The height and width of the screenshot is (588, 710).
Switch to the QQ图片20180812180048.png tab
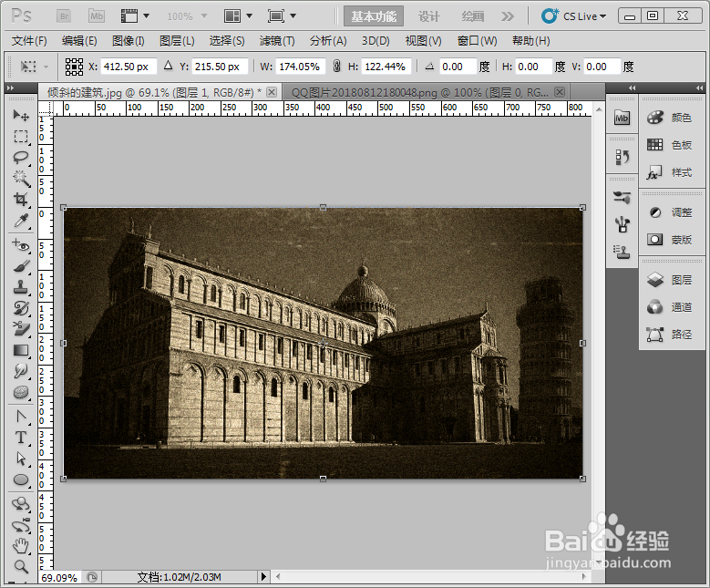point(419,93)
